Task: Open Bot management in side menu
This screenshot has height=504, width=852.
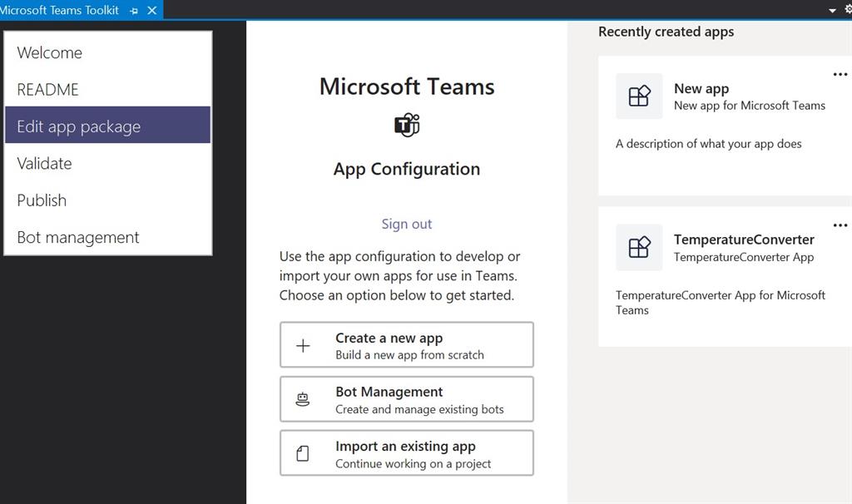Action: pos(107,237)
